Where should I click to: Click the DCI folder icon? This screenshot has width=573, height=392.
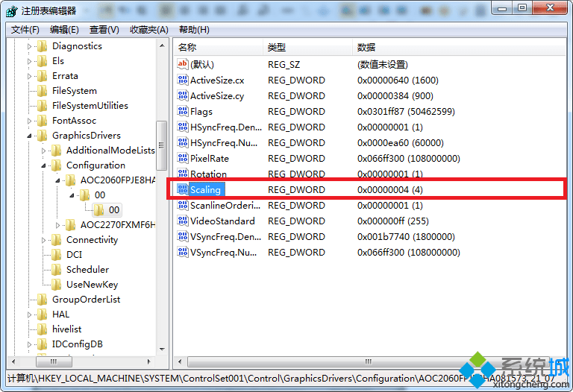(x=56, y=254)
